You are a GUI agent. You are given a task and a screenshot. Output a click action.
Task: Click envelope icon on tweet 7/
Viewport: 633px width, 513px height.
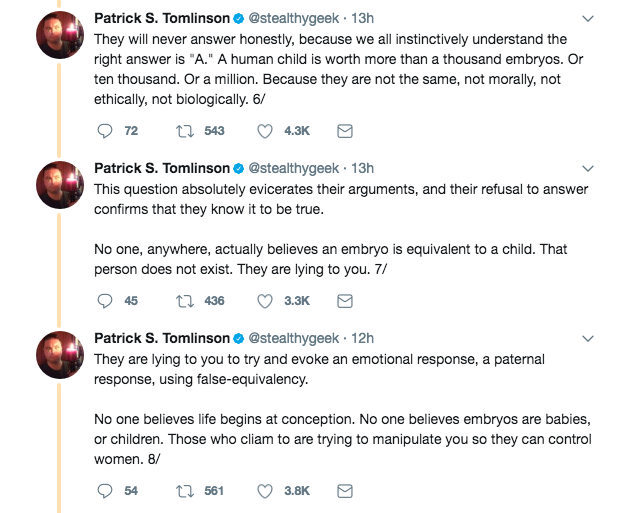pyautogui.click(x=344, y=300)
